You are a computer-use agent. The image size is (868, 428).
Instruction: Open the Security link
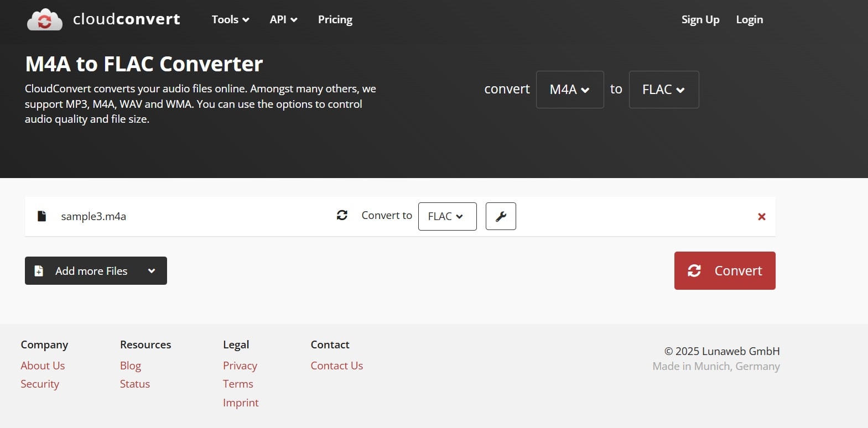pyautogui.click(x=40, y=384)
